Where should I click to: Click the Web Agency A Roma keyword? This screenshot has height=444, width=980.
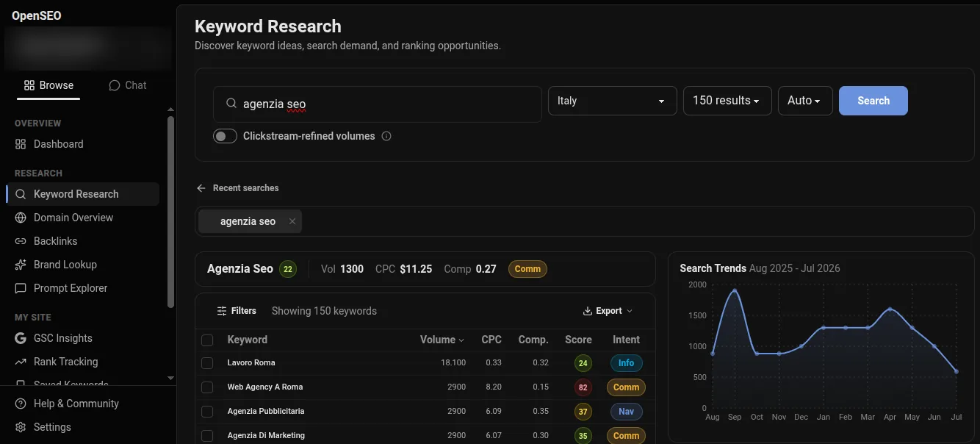pos(265,387)
